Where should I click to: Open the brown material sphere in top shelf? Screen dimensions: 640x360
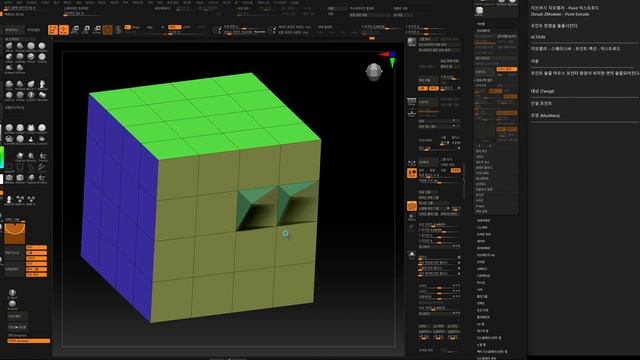pyautogui.click(x=107, y=30)
